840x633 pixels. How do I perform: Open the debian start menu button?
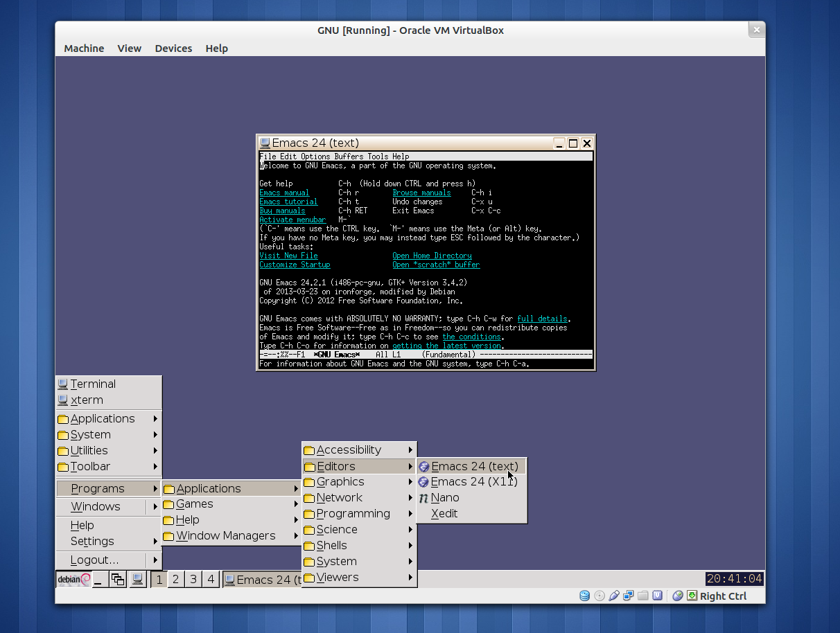point(73,580)
